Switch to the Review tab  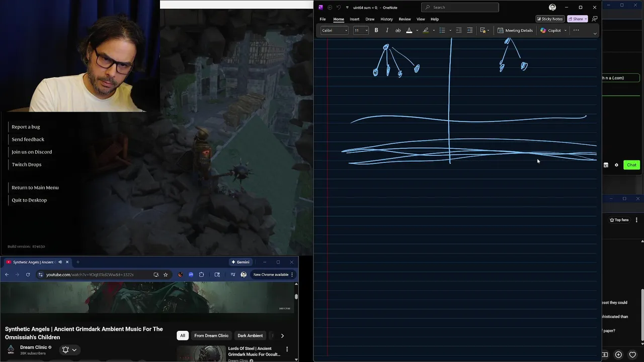[x=405, y=19]
